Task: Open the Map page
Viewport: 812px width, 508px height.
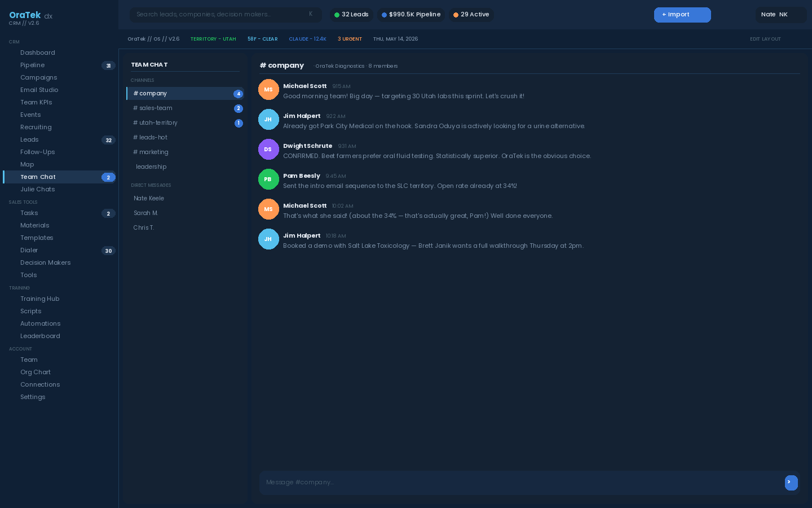Action: pos(59,165)
